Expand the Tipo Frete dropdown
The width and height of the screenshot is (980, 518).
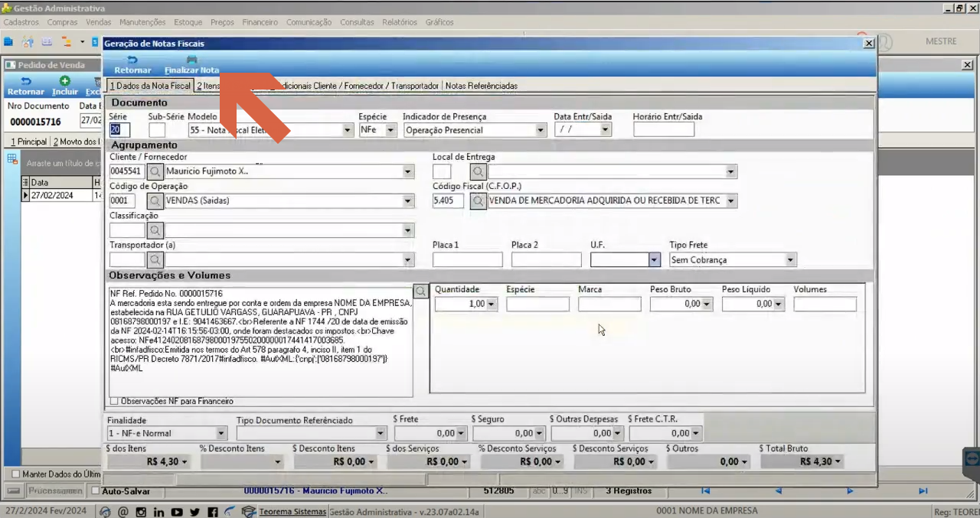click(790, 260)
